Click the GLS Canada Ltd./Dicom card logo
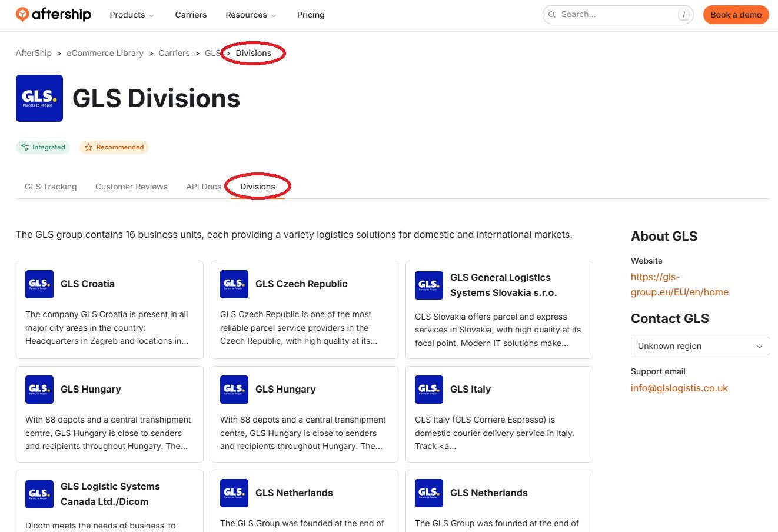Screen dimensions: 778x532 point(39,494)
